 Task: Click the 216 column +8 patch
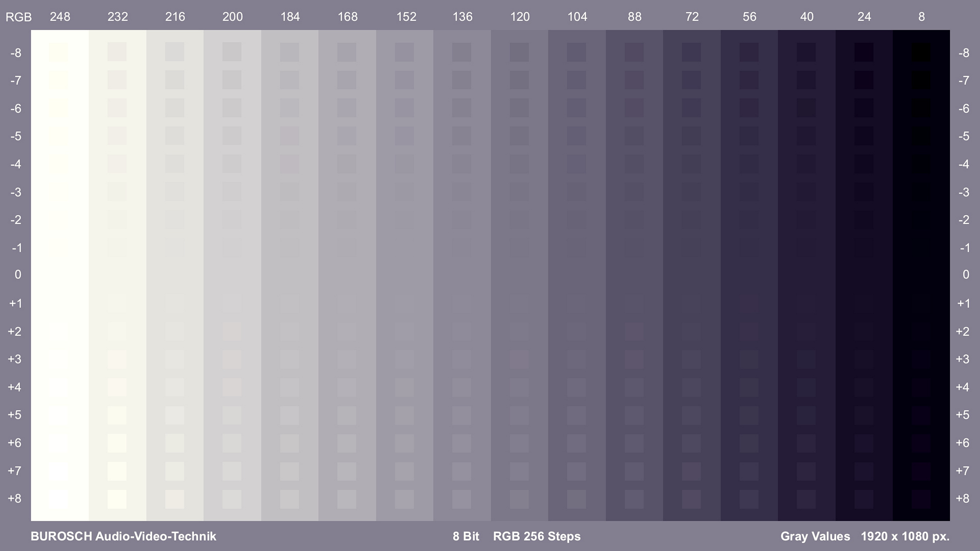[x=175, y=499]
